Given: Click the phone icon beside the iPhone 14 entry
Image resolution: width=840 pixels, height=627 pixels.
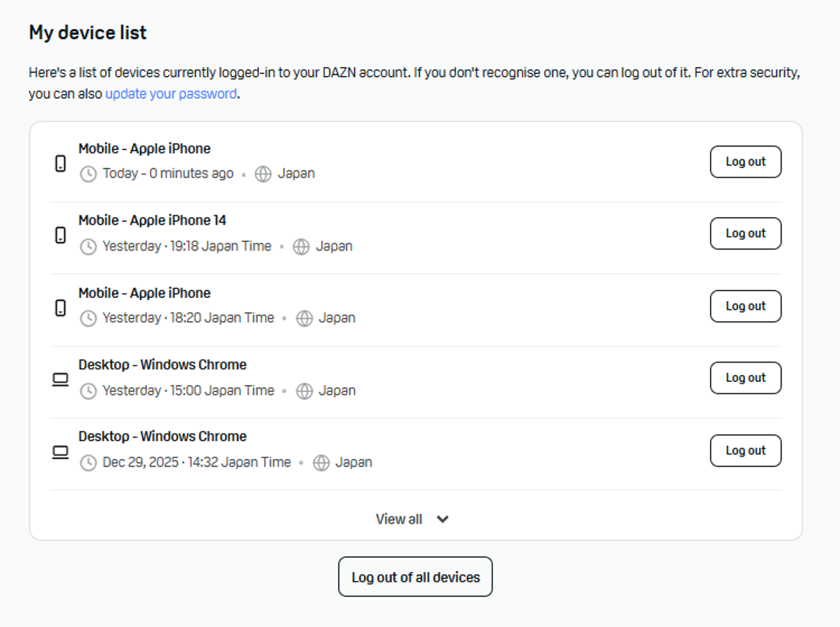Looking at the screenshot, I should (x=61, y=234).
